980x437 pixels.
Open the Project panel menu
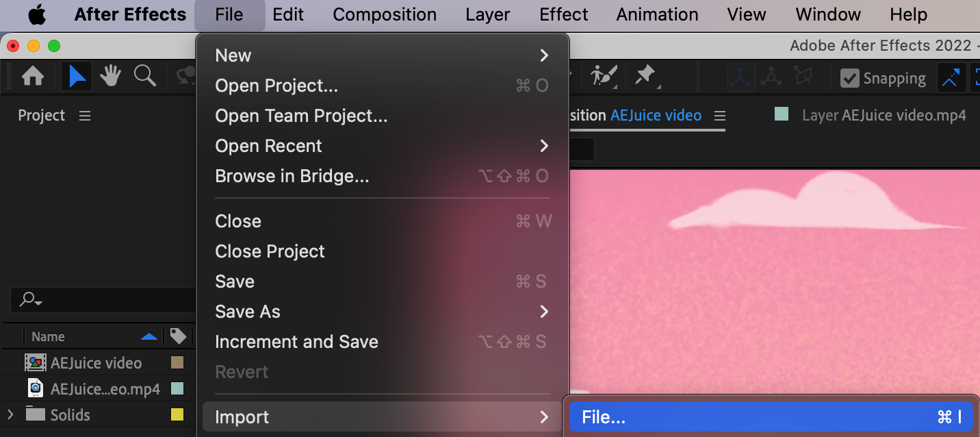pos(85,116)
